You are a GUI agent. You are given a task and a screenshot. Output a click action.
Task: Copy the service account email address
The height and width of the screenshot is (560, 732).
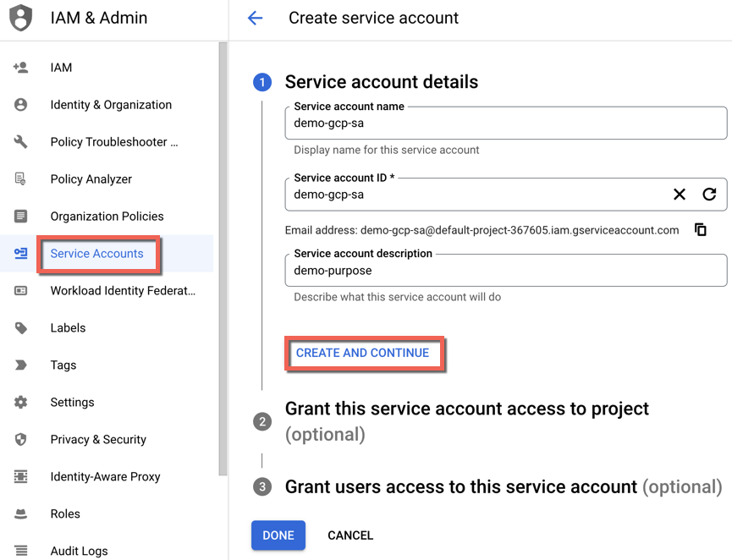(x=700, y=229)
